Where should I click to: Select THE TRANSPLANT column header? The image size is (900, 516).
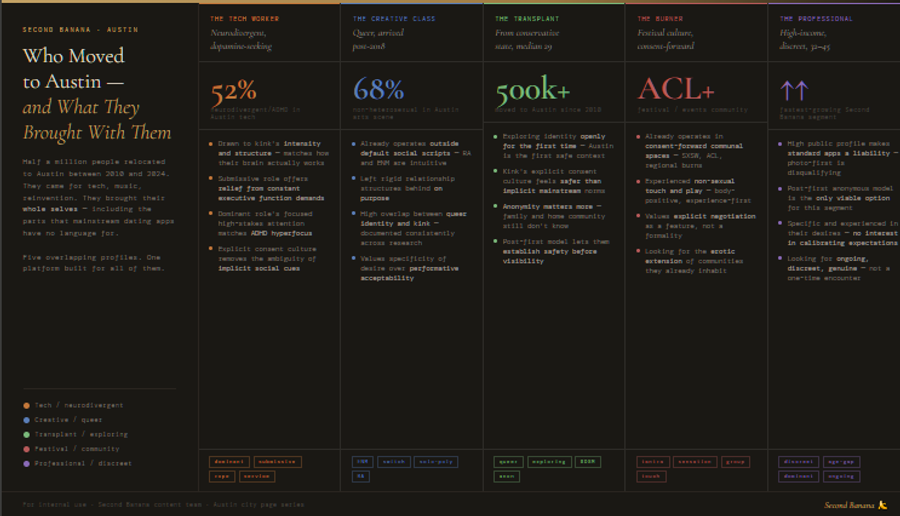[x=527, y=19]
